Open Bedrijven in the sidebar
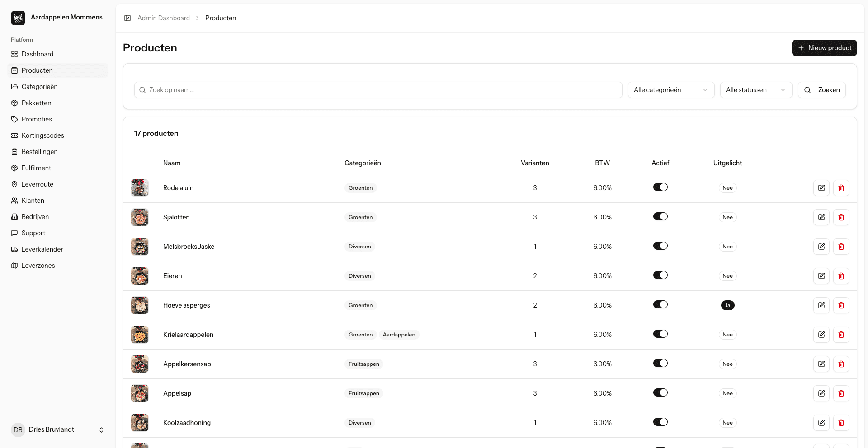Image resolution: width=868 pixels, height=448 pixels. pyautogui.click(x=58, y=217)
